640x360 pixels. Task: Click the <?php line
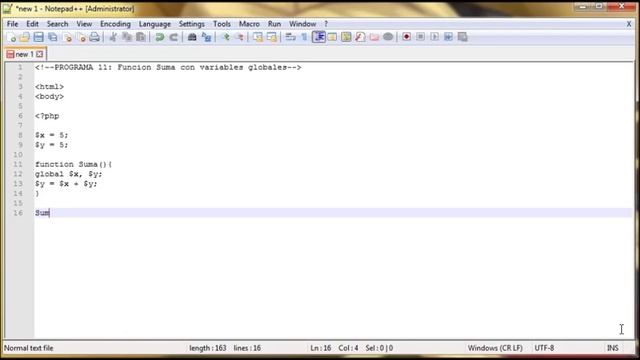[x=47, y=116]
